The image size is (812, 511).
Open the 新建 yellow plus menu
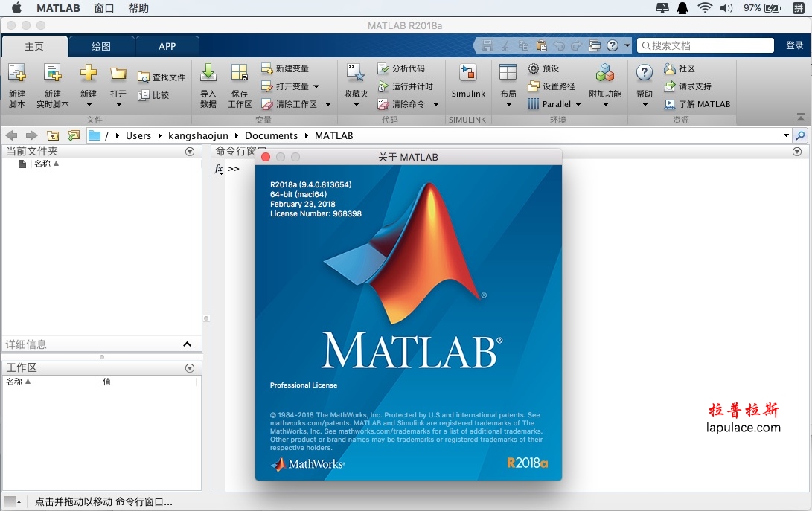coord(89,86)
